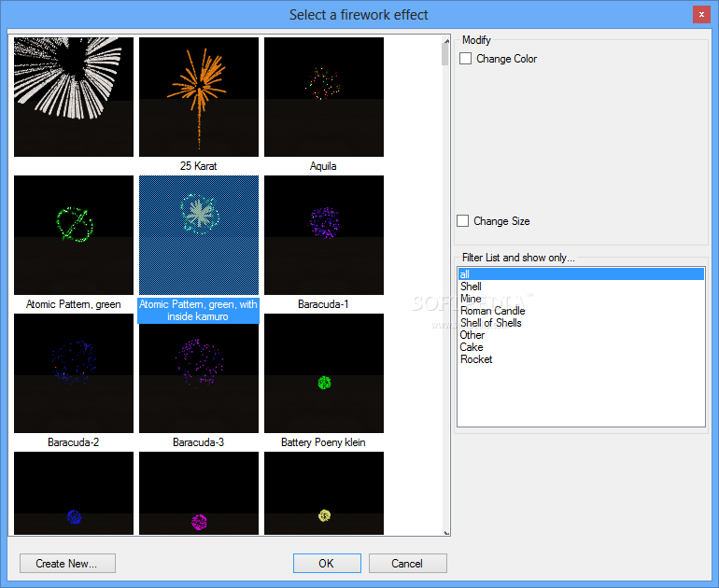Click the scrollbar up arrow of effects list
Viewport: 719px width, 588px height.
tap(446, 40)
